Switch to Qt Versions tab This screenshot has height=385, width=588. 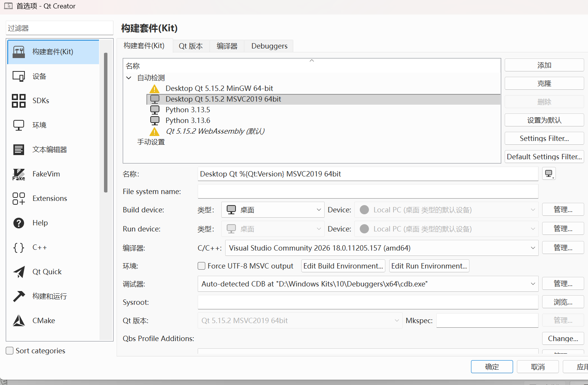[x=191, y=46]
